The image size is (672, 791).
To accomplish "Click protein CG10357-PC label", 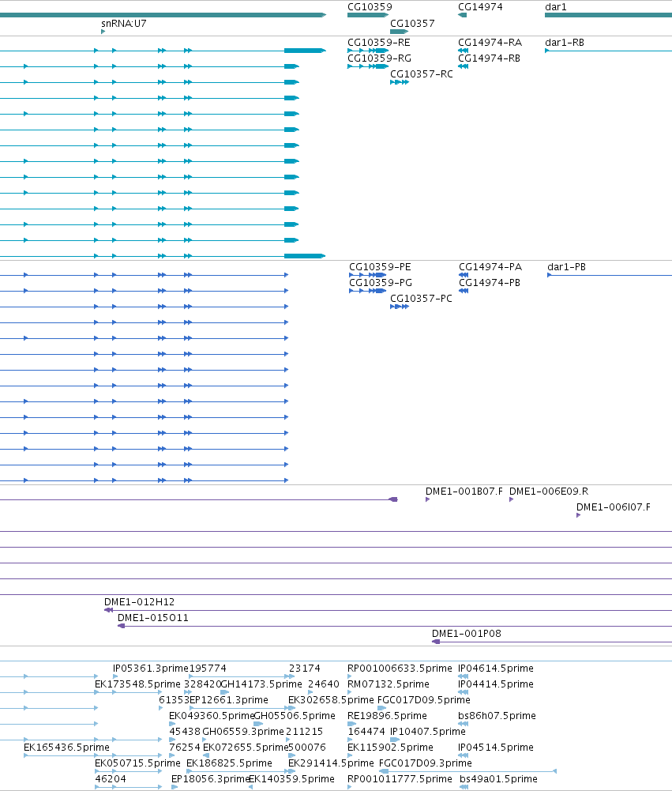I will tap(421, 299).
